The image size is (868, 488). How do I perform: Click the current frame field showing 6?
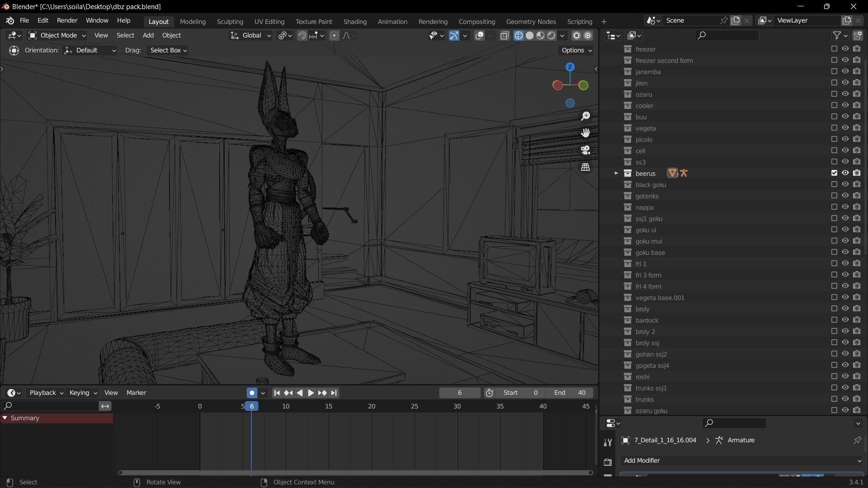pyautogui.click(x=459, y=393)
